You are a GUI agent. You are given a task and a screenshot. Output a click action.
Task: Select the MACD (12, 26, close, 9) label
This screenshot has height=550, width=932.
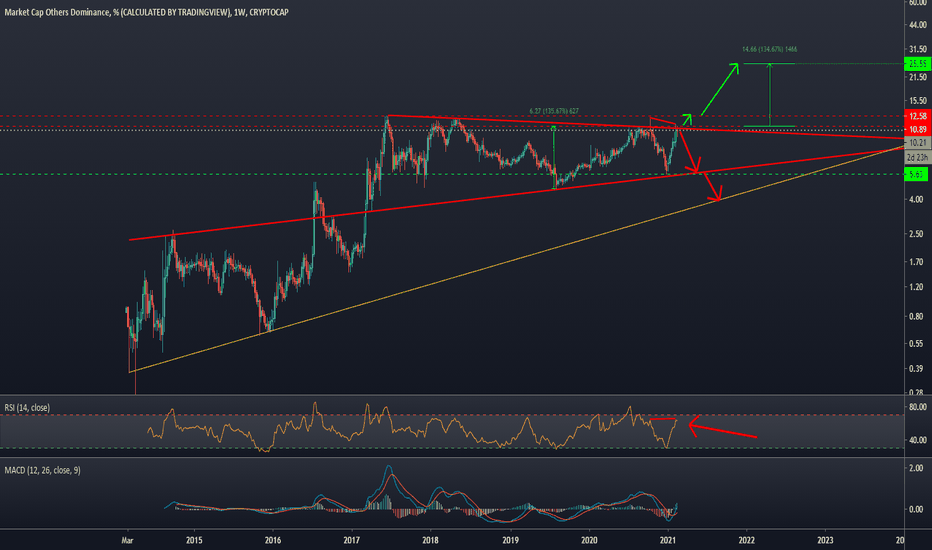(x=42, y=470)
